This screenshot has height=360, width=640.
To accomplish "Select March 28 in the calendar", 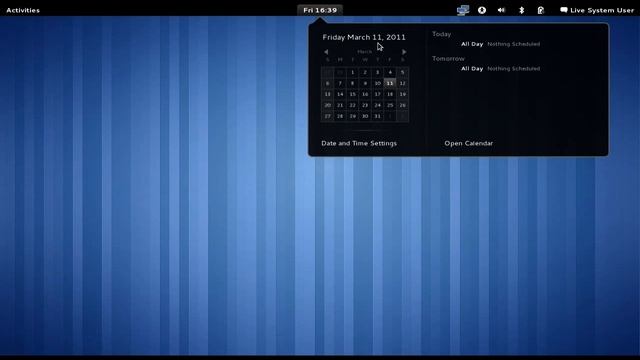I will pyautogui.click(x=340, y=116).
